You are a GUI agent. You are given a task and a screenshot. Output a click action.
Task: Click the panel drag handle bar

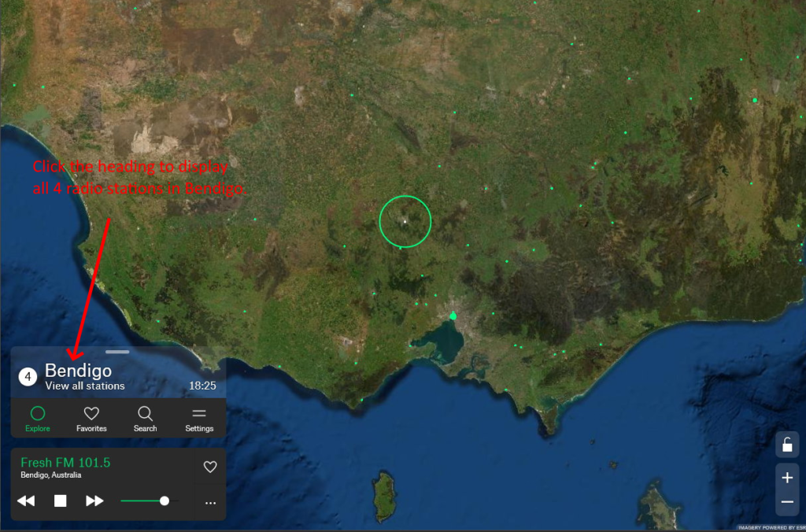click(x=118, y=352)
